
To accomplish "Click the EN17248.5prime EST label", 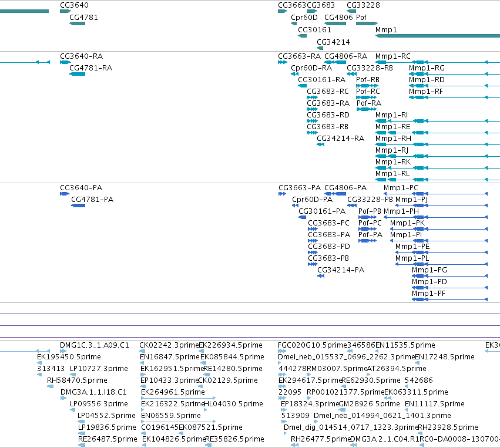I will (x=445, y=357).
